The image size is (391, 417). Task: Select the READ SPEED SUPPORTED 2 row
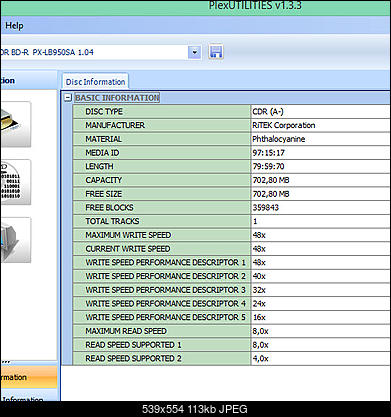[x=232, y=359]
